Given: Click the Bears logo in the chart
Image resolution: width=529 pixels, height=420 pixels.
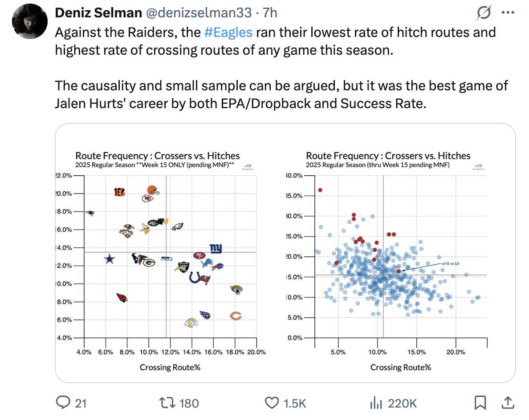Looking at the screenshot, I should pyautogui.click(x=236, y=316).
